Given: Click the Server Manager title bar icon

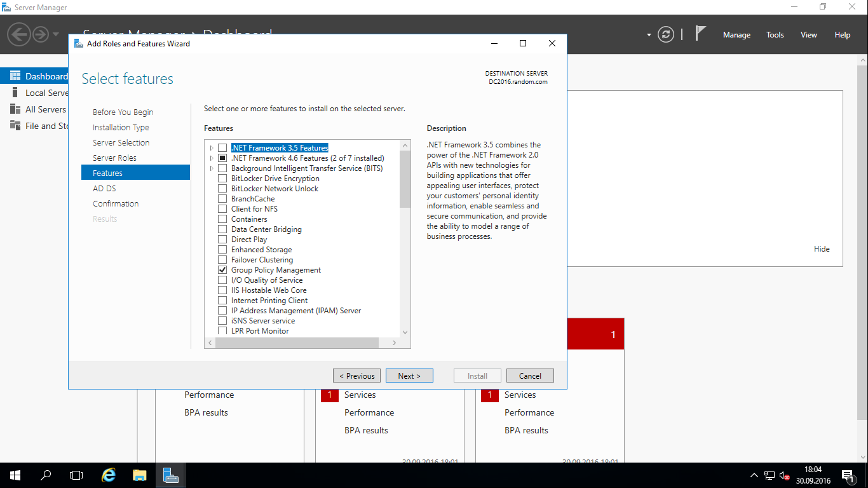Looking at the screenshot, I should tap(7, 7).
